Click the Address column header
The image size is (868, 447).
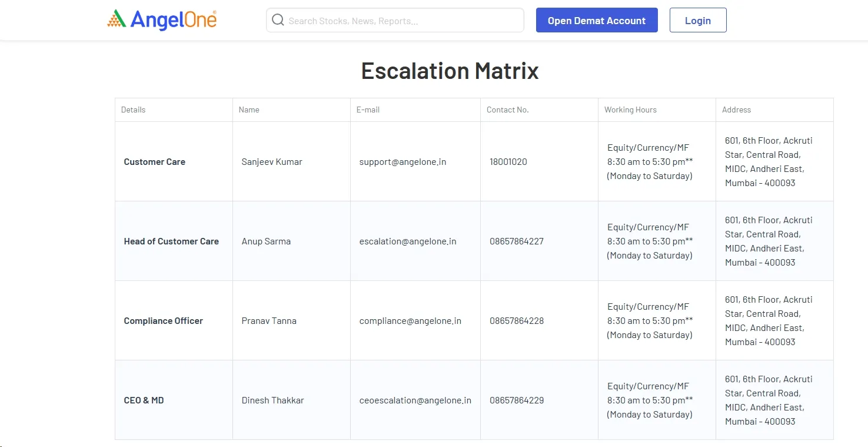[x=737, y=110]
